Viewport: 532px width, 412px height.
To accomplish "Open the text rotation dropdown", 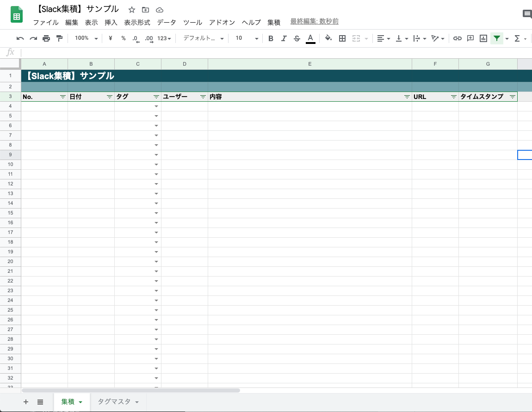I will 438,38.
